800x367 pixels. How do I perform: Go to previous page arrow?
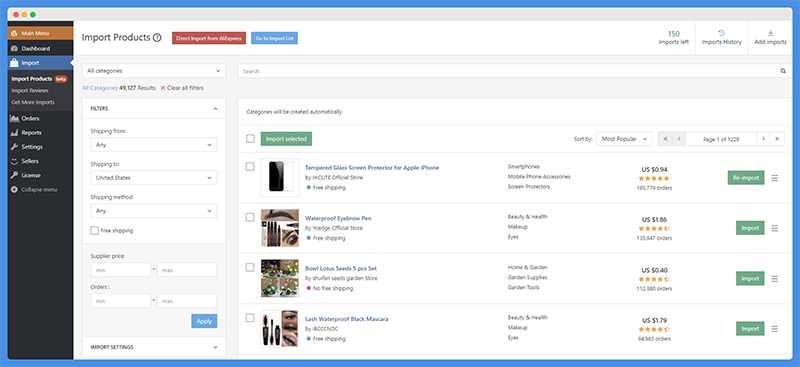pyautogui.click(x=679, y=138)
